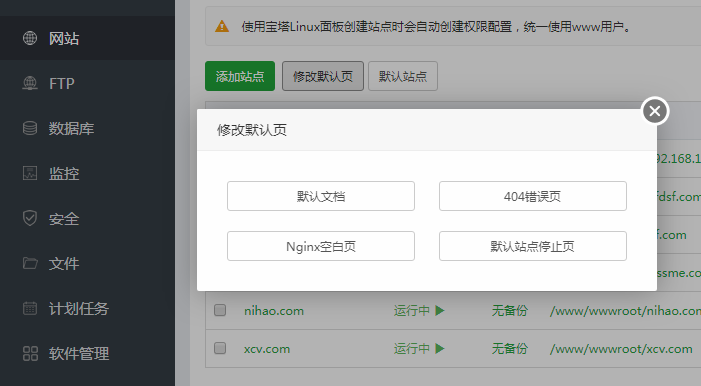
Task: Click 运行中 status for xcv.com
Action: tap(412, 348)
